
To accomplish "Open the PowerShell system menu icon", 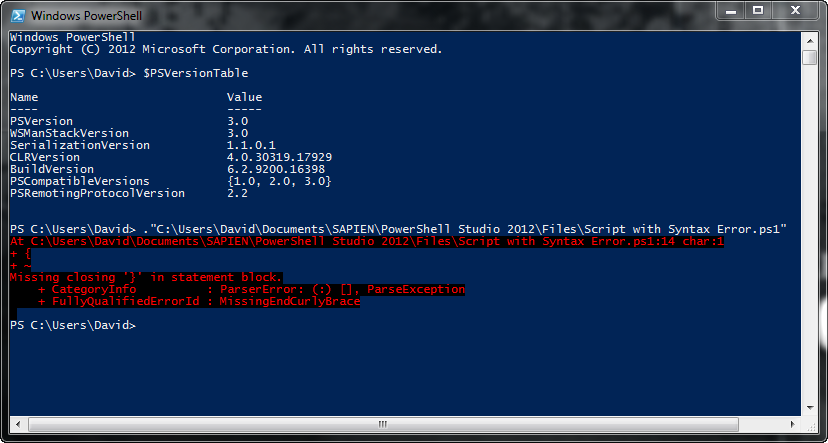I will pyautogui.click(x=17, y=16).
